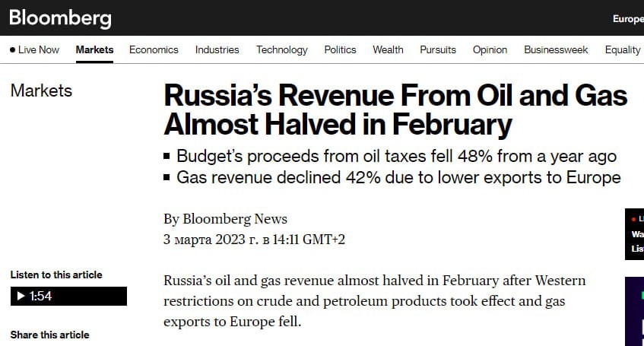Viewport: 644px width, 346px height.
Task: Select the Markets tab
Action: 94,50
